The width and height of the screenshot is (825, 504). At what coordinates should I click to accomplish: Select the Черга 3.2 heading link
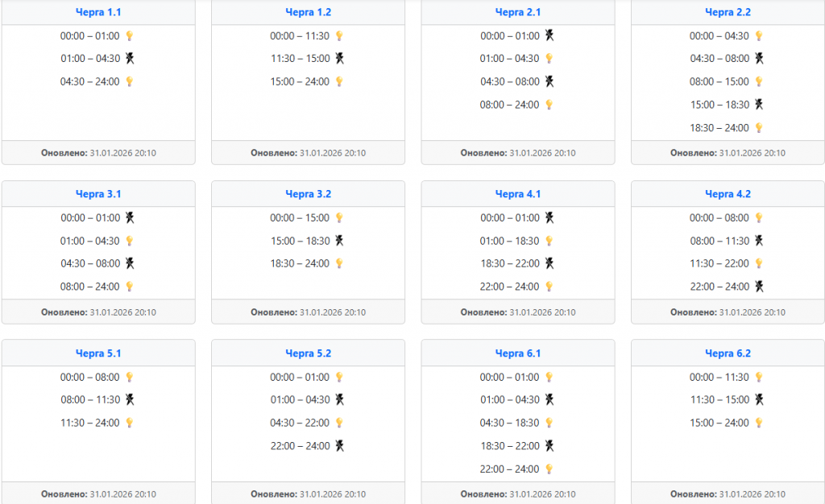pyautogui.click(x=308, y=194)
